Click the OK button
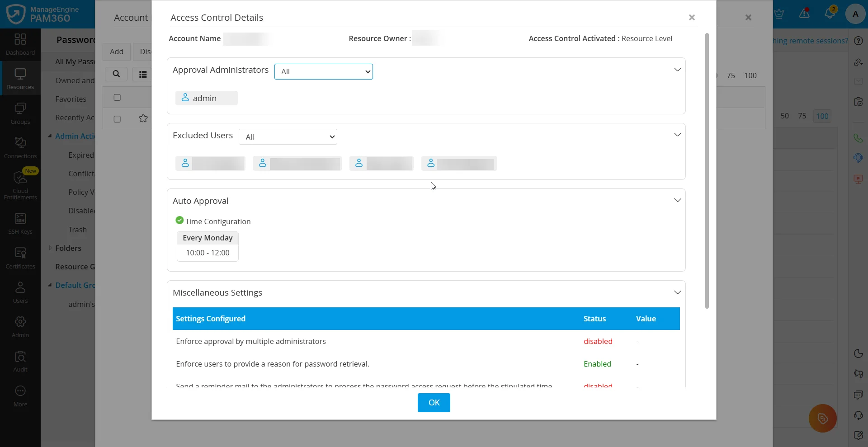The image size is (868, 447). click(x=434, y=402)
